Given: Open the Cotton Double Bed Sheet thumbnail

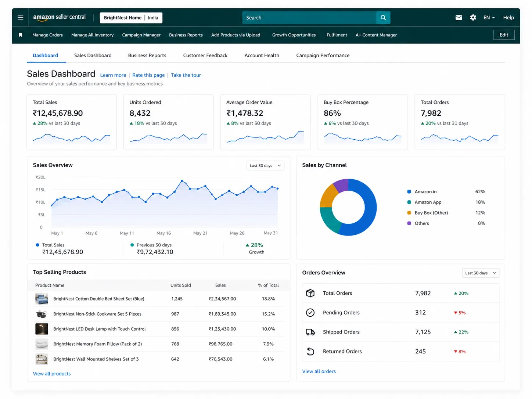Looking at the screenshot, I should [42, 299].
